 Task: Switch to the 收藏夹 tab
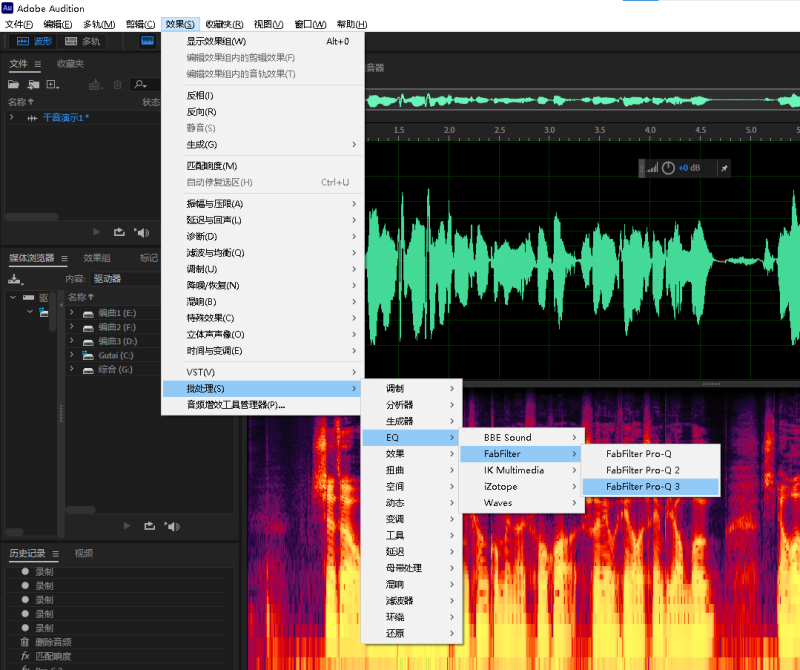click(x=70, y=64)
